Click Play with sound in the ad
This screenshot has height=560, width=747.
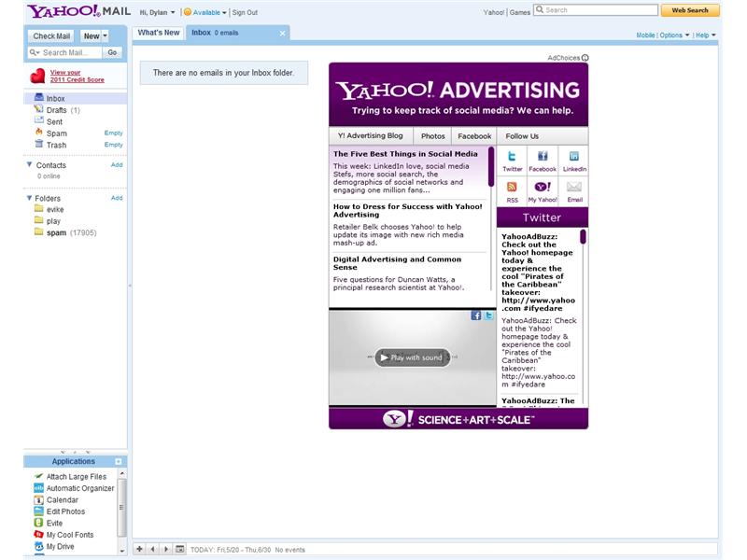[x=414, y=357]
